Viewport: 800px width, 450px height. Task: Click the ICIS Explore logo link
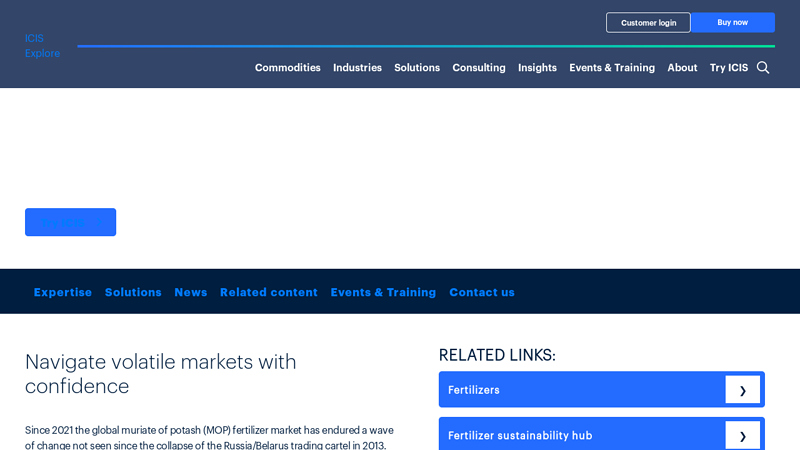pyautogui.click(x=42, y=46)
